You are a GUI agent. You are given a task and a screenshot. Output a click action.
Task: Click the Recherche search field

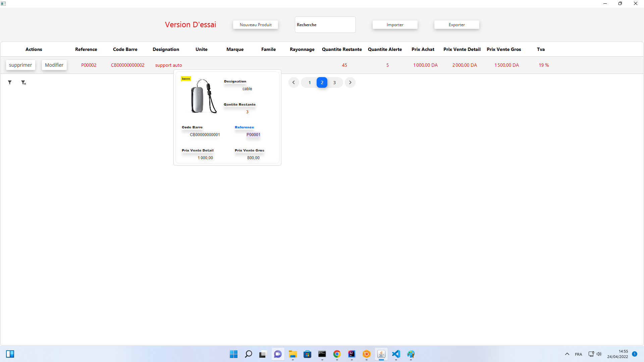[325, 24]
